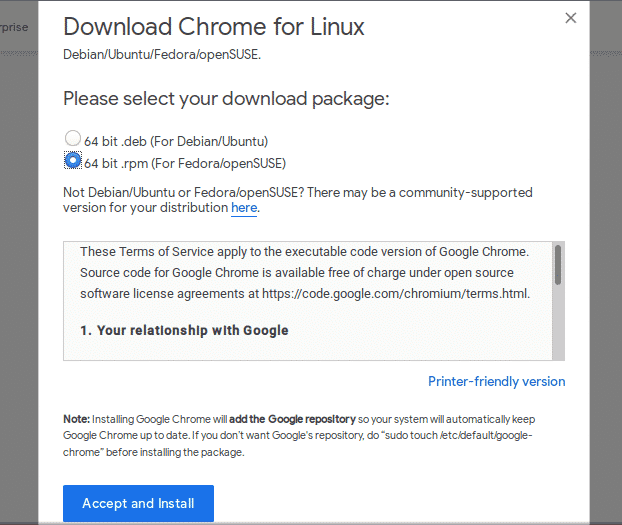The image size is (622, 525).
Task: Click the "Download Chrome for Linux" heading
Action: (214, 27)
